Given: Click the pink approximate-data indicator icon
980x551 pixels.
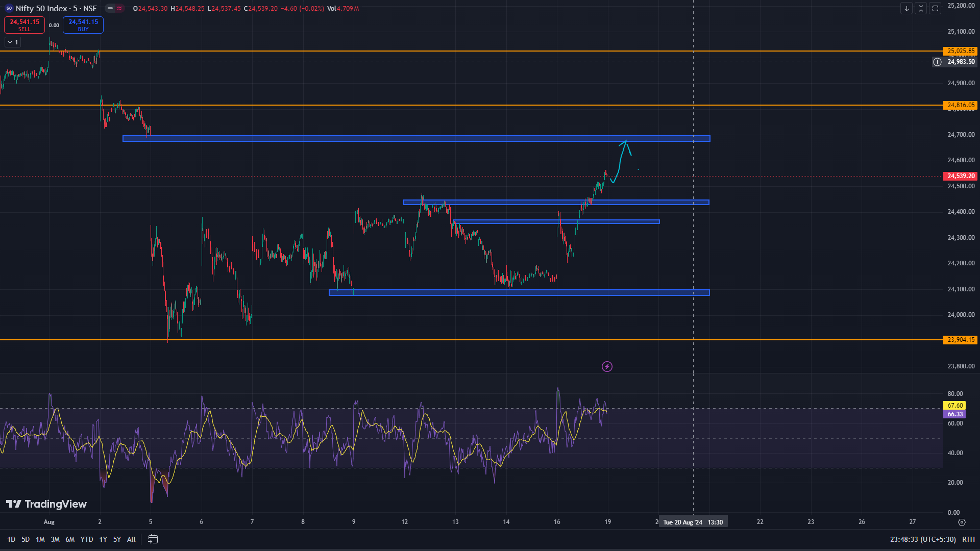Looking at the screenshot, I should pyautogui.click(x=119, y=8).
